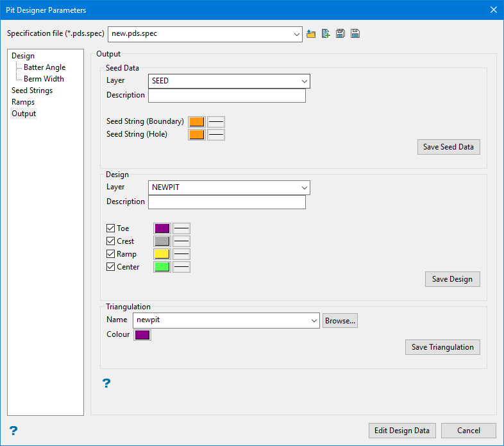Open line style for Seed String (Boundary)

(x=216, y=121)
